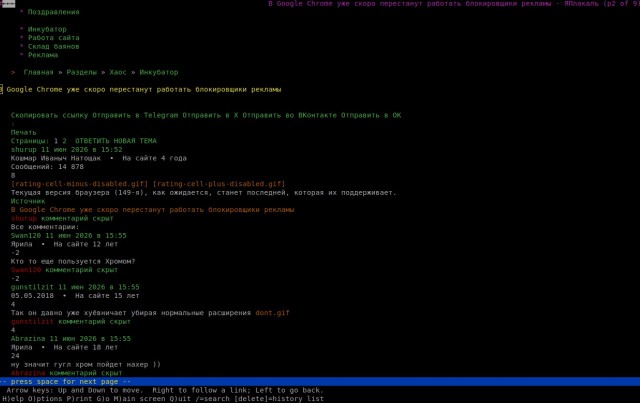Open Инкубатор in the bulleted site menu
Image resolution: width=640 pixels, height=403 pixels.
pos(47,29)
